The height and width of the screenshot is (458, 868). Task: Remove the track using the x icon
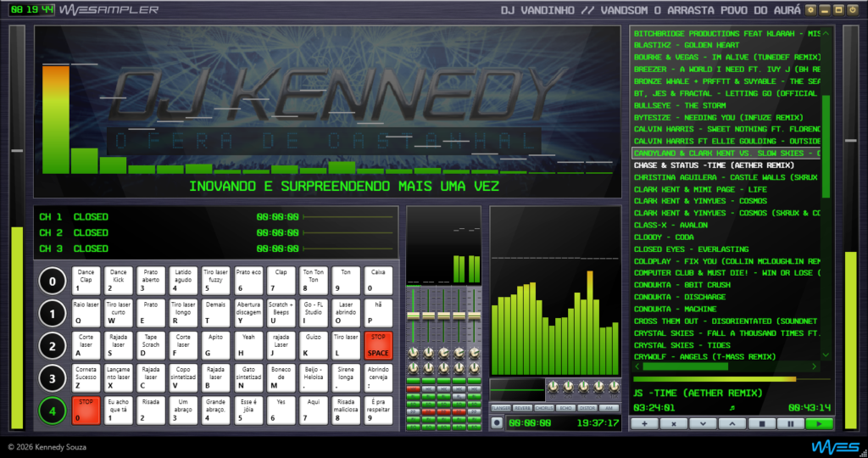click(674, 422)
